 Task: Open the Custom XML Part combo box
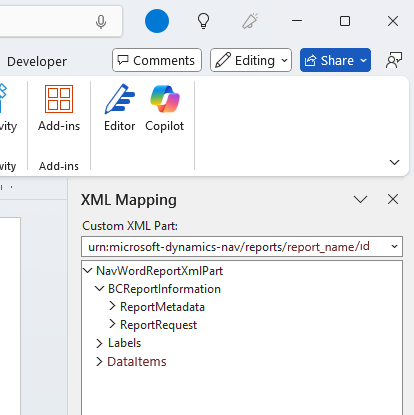[x=242, y=247]
